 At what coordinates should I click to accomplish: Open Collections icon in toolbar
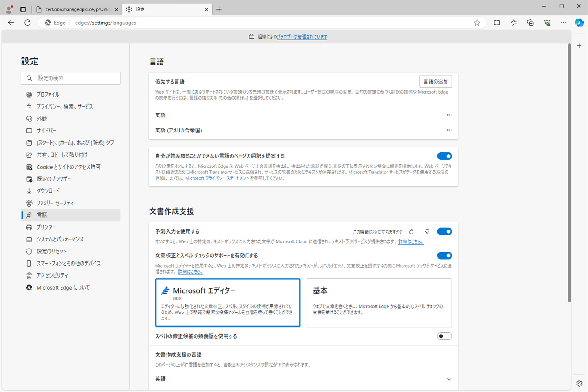(x=530, y=23)
